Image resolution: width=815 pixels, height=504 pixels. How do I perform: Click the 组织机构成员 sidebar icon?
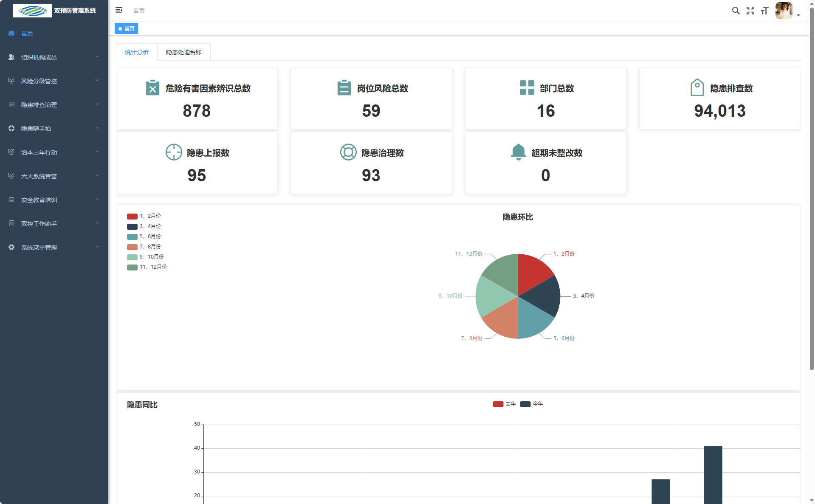11,57
